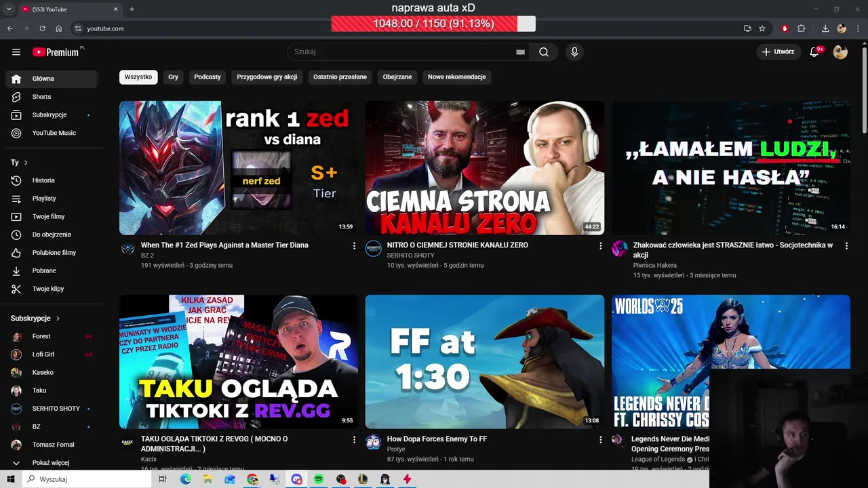
Task: Open options menu for the Socjotechnika video
Action: pos(846,246)
